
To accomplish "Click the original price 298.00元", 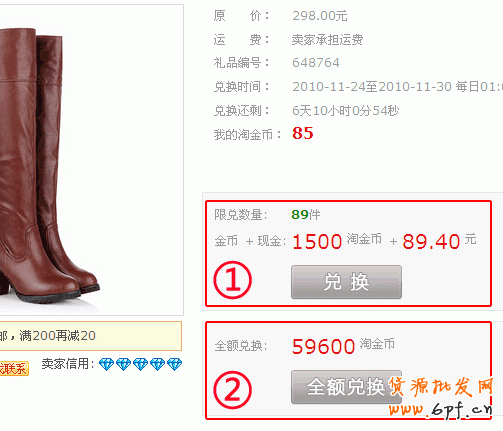I will tap(320, 16).
